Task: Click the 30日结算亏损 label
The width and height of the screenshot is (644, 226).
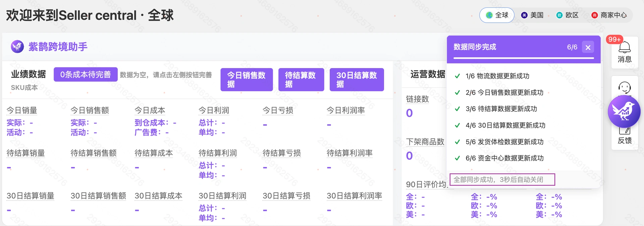Action: click(286, 196)
